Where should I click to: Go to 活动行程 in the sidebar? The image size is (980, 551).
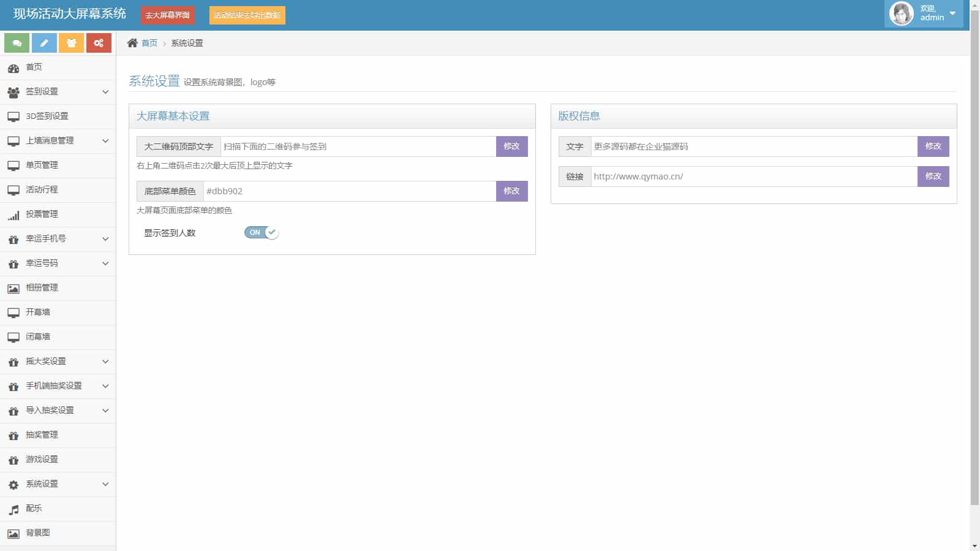42,190
